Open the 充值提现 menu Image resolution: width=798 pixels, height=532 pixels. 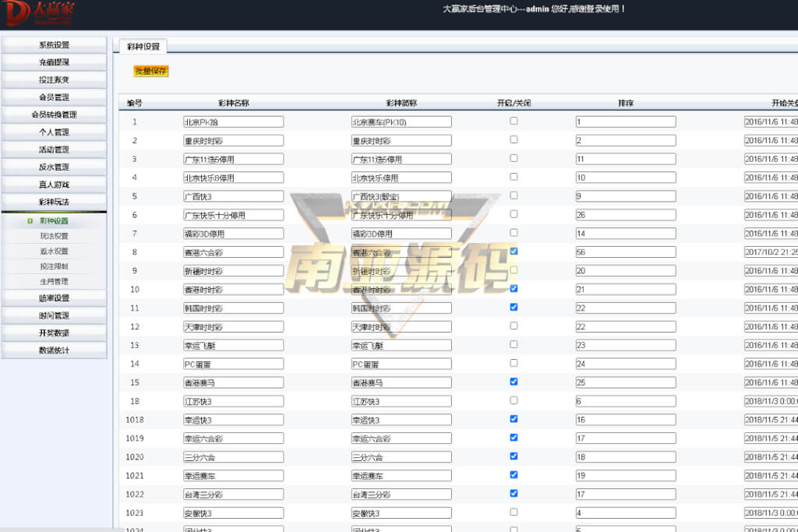[54, 62]
